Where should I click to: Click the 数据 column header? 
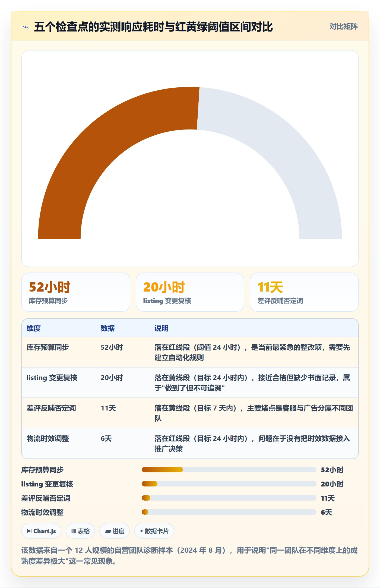(108, 328)
